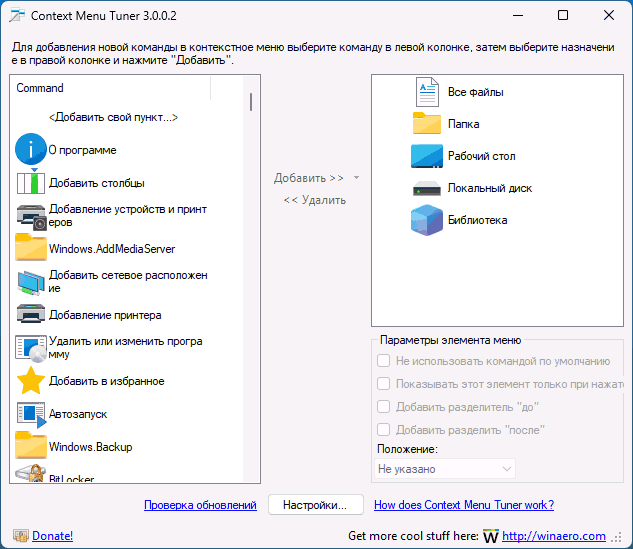Click the folder icon for Папка
The width and height of the screenshot is (633, 549).
tap(427, 123)
